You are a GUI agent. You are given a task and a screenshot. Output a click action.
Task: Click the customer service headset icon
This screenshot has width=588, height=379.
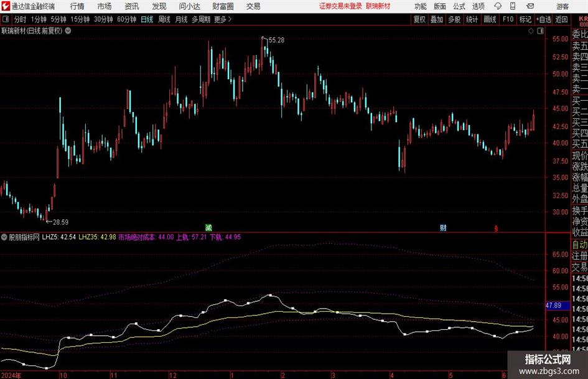click(498, 6)
